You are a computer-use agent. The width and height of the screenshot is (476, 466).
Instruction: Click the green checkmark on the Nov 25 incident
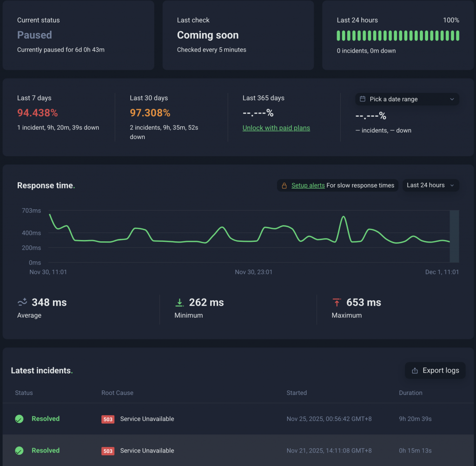coord(19,419)
